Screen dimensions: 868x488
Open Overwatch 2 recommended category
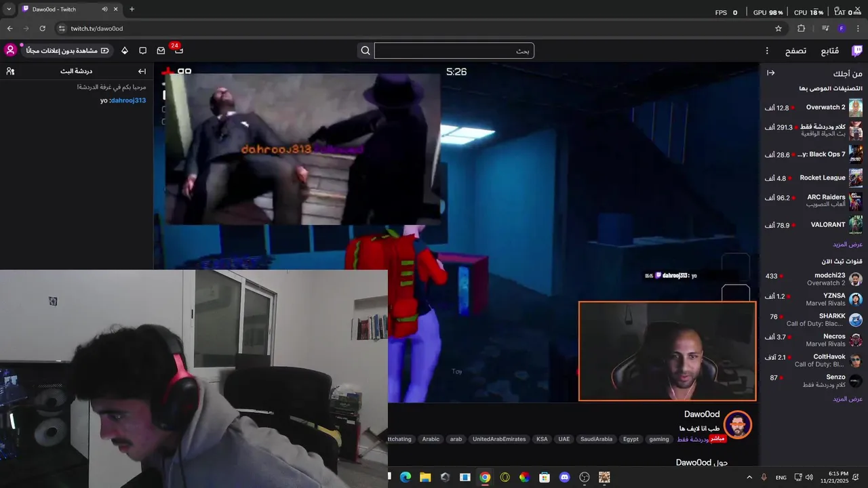click(814, 108)
